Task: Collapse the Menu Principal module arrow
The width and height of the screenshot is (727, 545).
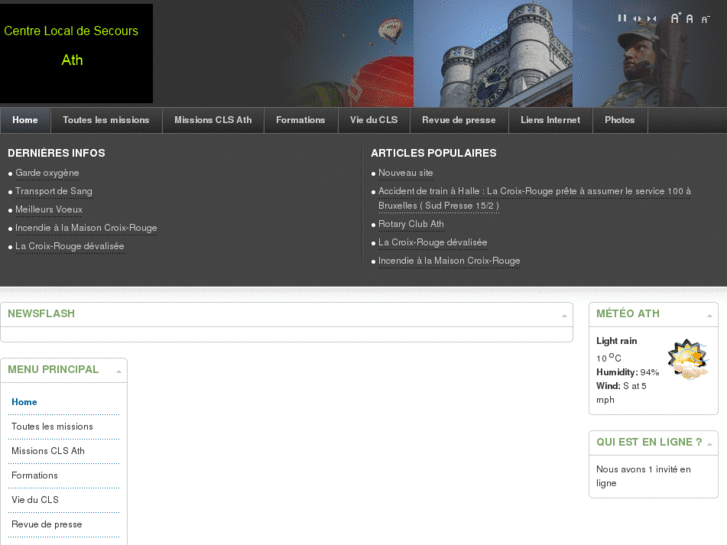Action: point(119,372)
